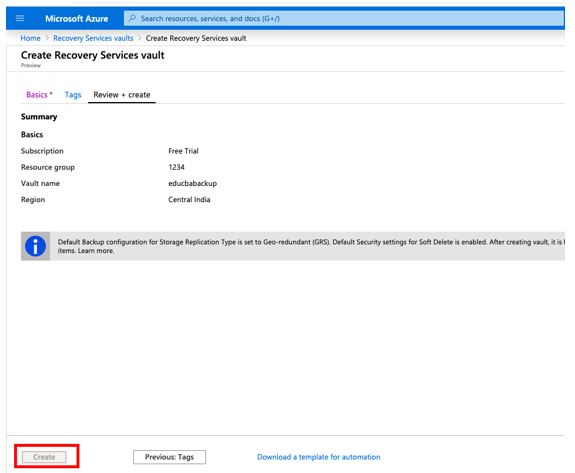Viewport: 575px width, 473px height.
Task: Click the Create button
Action: tap(44, 457)
